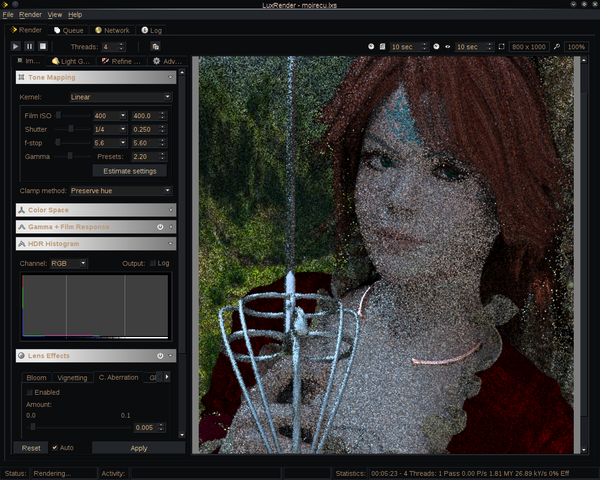Click the clock icon before the display interval
Screen dimensions: 600x480
pyautogui.click(x=436, y=46)
